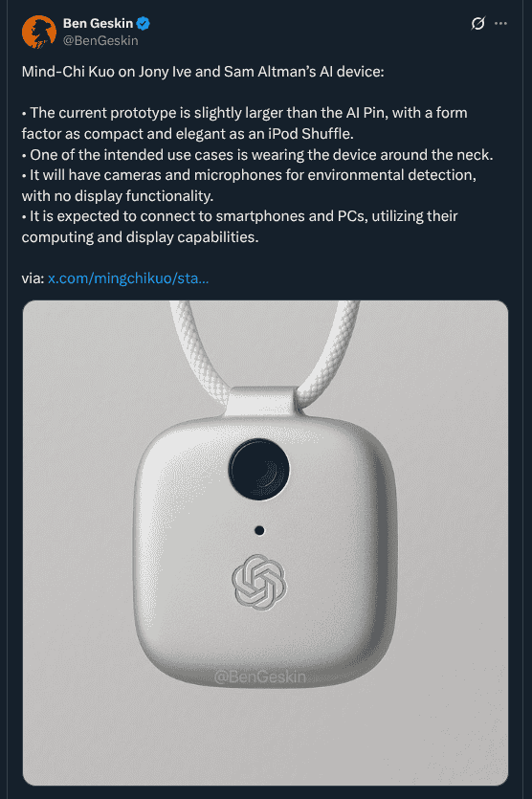Click the bullet about wearing it around the neck
The height and width of the screenshot is (799, 532).
click(x=257, y=154)
